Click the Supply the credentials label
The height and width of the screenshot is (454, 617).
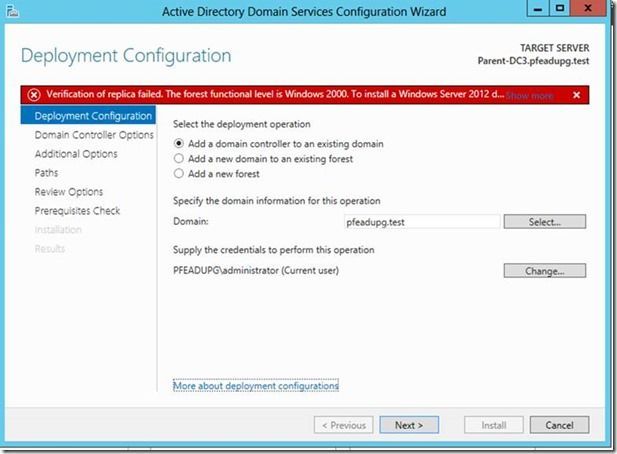click(x=273, y=250)
